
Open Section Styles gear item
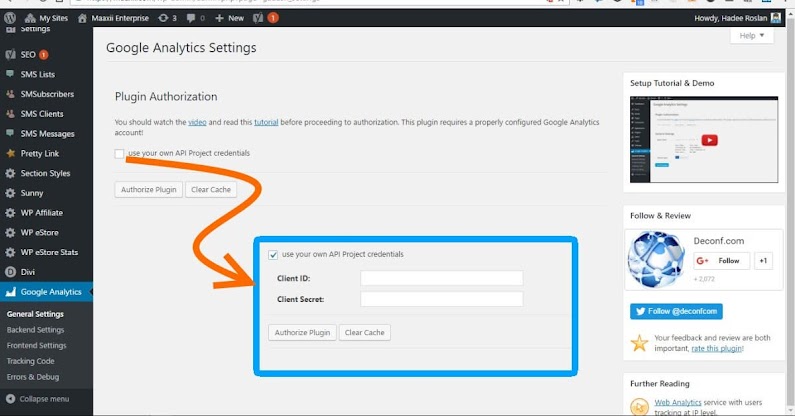click(45, 173)
